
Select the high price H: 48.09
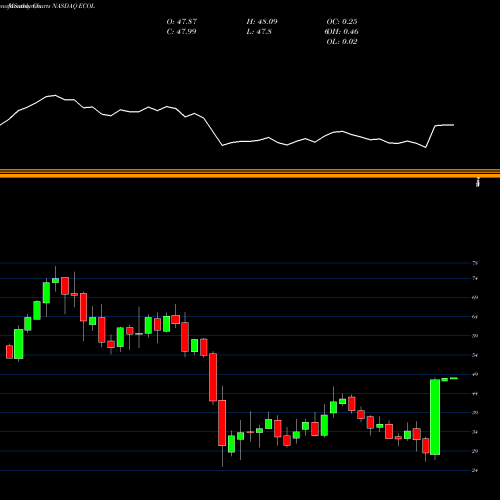[262, 22]
